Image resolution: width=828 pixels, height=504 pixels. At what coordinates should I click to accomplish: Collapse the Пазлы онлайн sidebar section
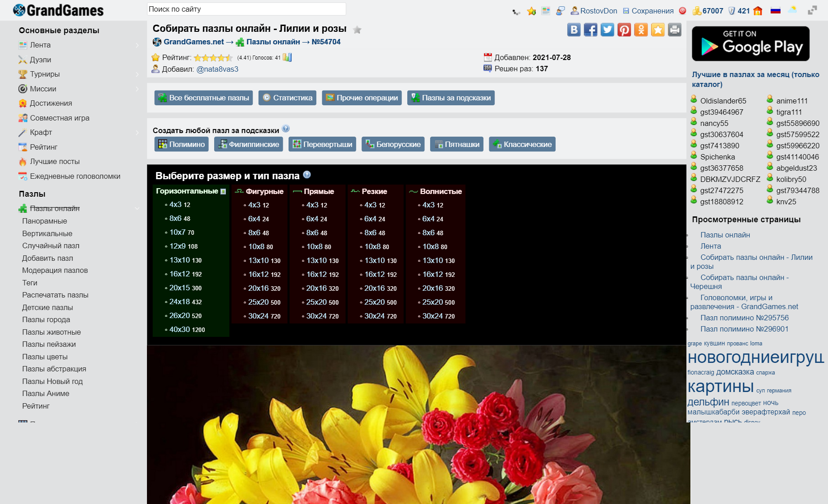point(137,208)
